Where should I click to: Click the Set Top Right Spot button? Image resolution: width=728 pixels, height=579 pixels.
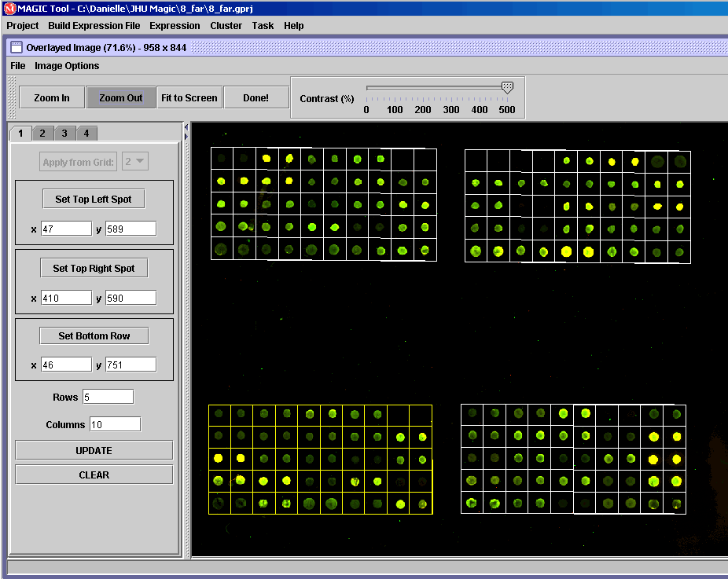[94, 268]
